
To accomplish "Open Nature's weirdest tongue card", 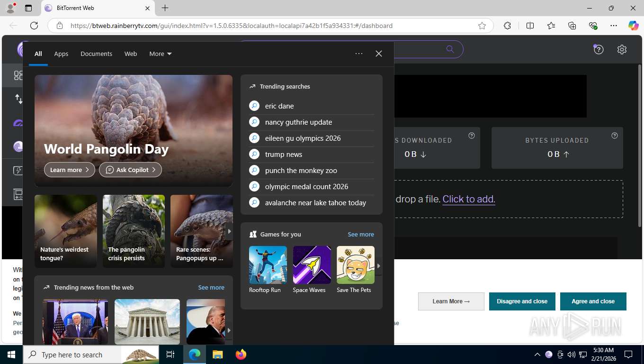I will pyautogui.click(x=66, y=231).
